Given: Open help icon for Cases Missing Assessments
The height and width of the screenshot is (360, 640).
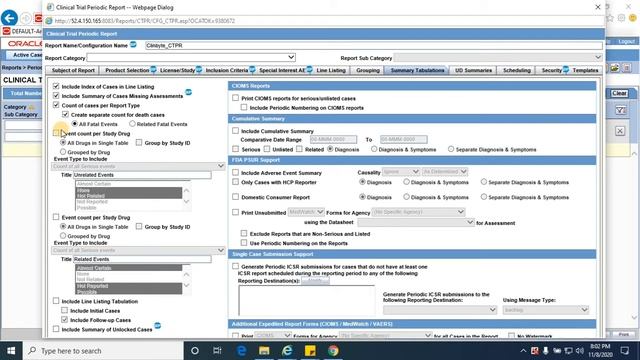Looking at the screenshot, I should 189,92.
